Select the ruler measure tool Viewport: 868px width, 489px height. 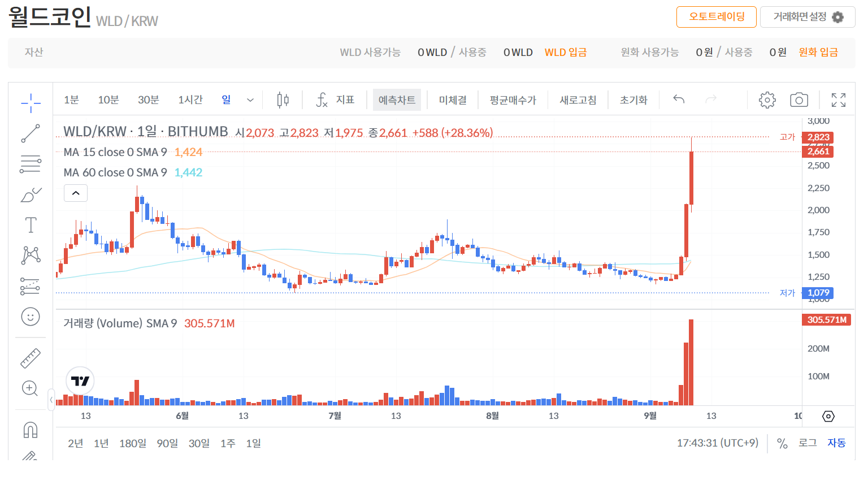pos(31,358)
